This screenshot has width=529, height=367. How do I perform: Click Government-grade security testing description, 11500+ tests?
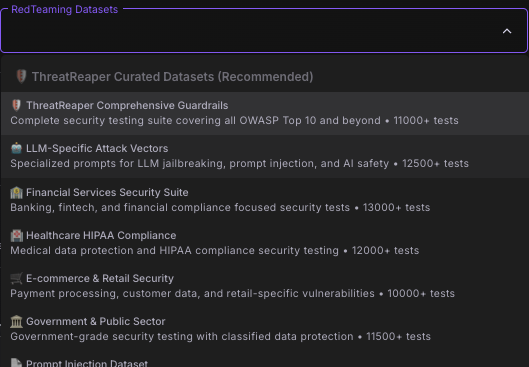221,337
